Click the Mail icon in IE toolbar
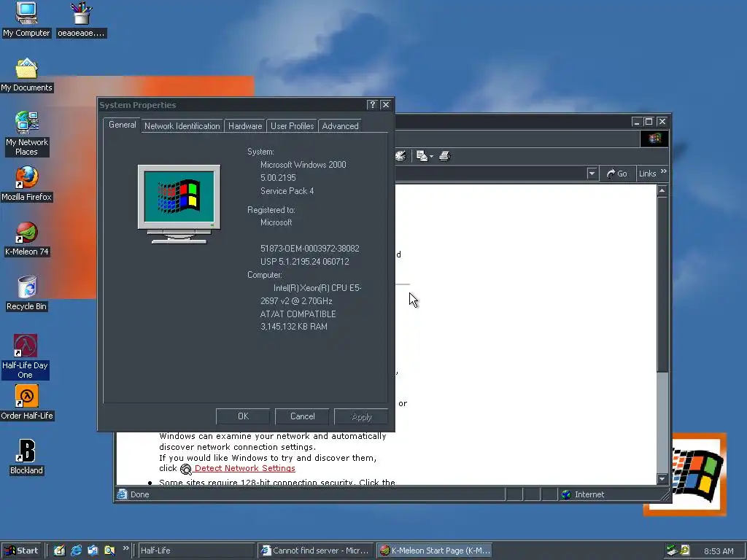The width and height of the screenshot is (747, 560). tap(422, 156)
